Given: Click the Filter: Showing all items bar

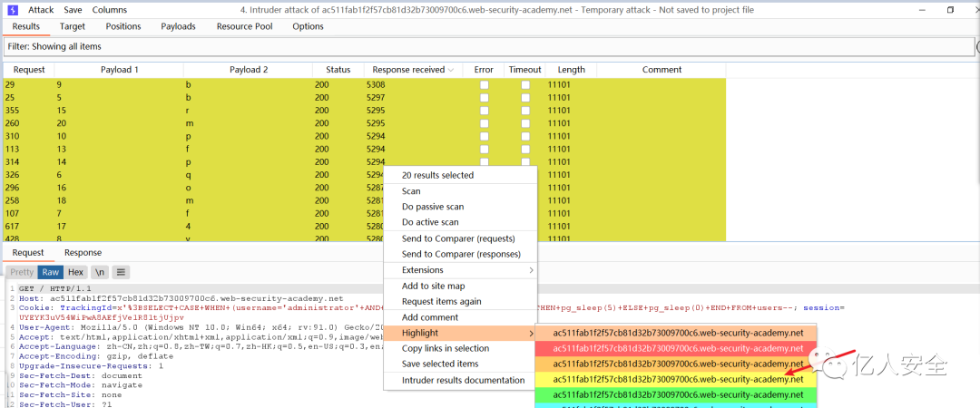Looking at the screenshot, I should (x=489, y=46).
